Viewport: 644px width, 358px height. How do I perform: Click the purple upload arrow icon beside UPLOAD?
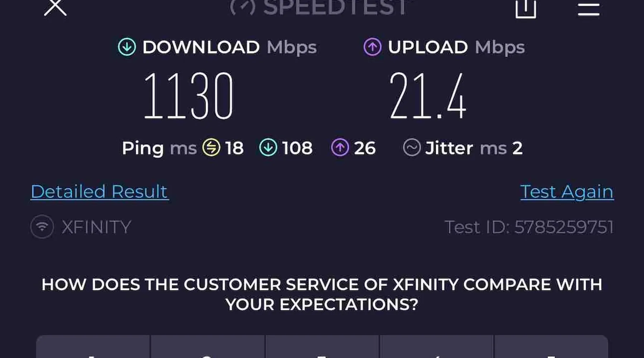click(372, 47)
